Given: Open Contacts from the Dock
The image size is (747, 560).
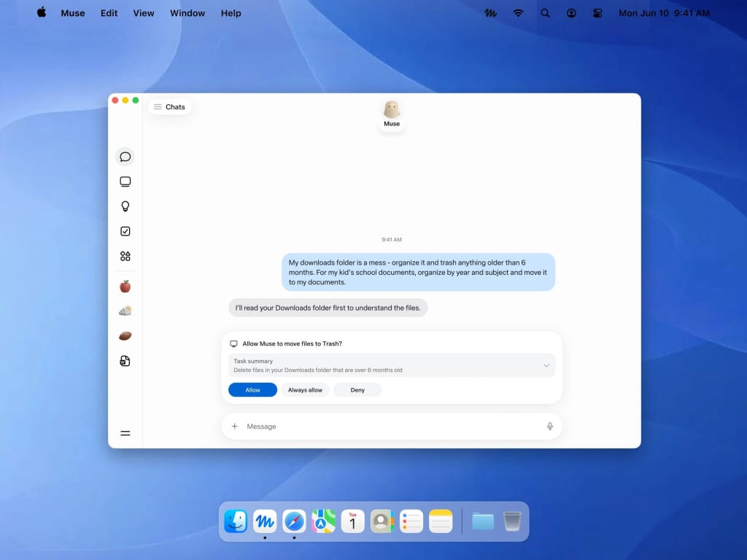Looking at the screenshot, I should pos(382,521).
